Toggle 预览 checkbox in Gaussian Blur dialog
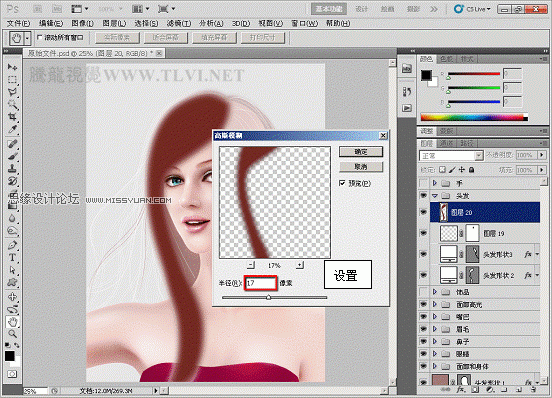Image resolution: width=552 pixels, height=398 pixels. (x=342, y=183)
